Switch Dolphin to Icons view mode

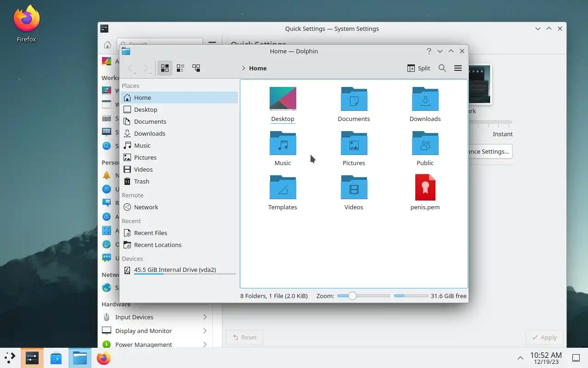[165, 68]
